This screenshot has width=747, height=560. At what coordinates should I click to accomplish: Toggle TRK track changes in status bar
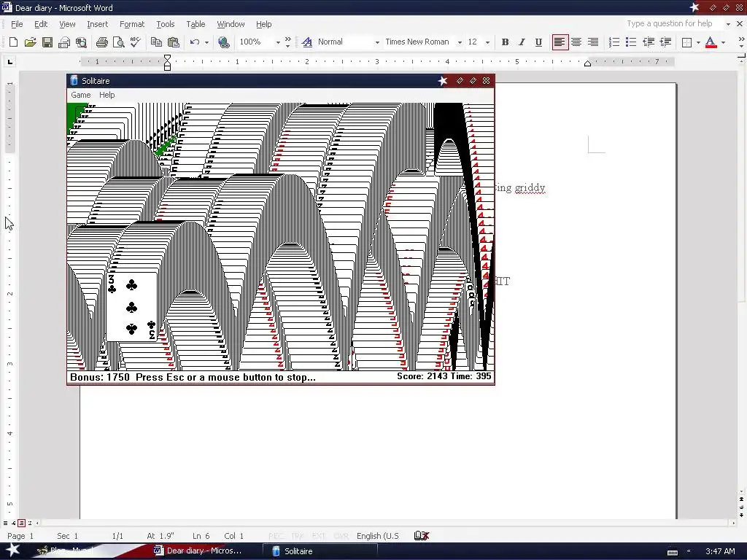point(298,536)
